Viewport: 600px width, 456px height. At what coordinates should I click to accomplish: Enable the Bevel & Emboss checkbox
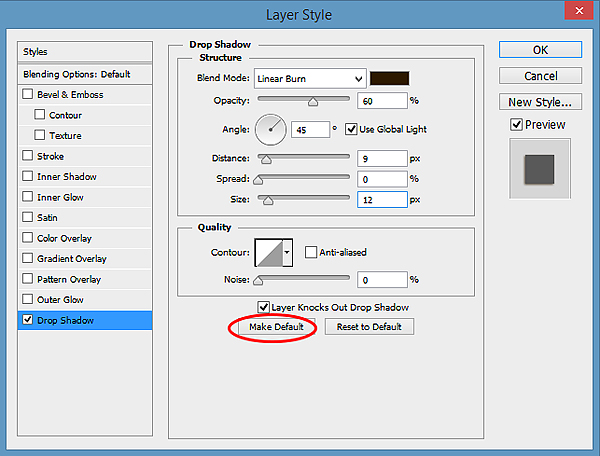click(28, 95)
